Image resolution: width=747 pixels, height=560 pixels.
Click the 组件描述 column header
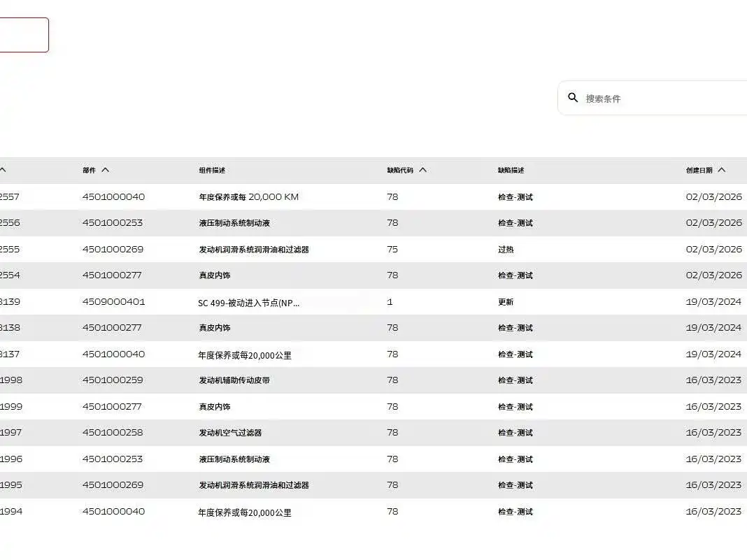pyautogui.click(x=212, y=170)
